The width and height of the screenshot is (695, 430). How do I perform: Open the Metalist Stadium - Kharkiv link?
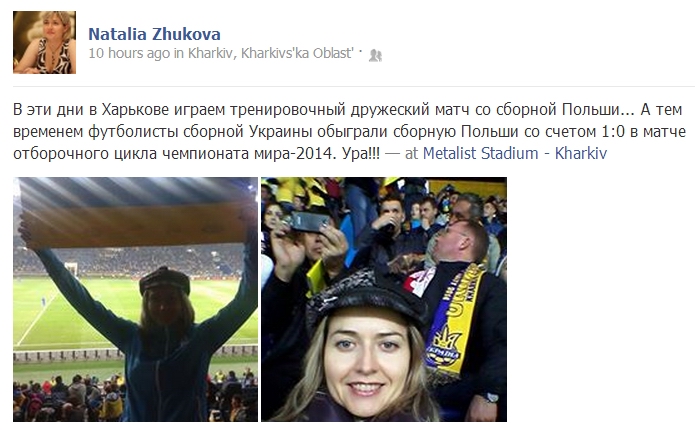pyautogui.click(x=515, y=153)
